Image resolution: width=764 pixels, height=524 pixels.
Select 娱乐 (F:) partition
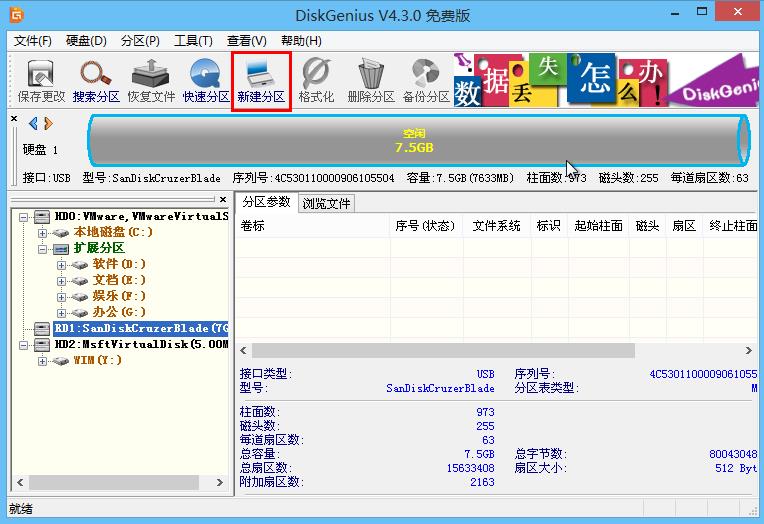[x=119, y=296]
